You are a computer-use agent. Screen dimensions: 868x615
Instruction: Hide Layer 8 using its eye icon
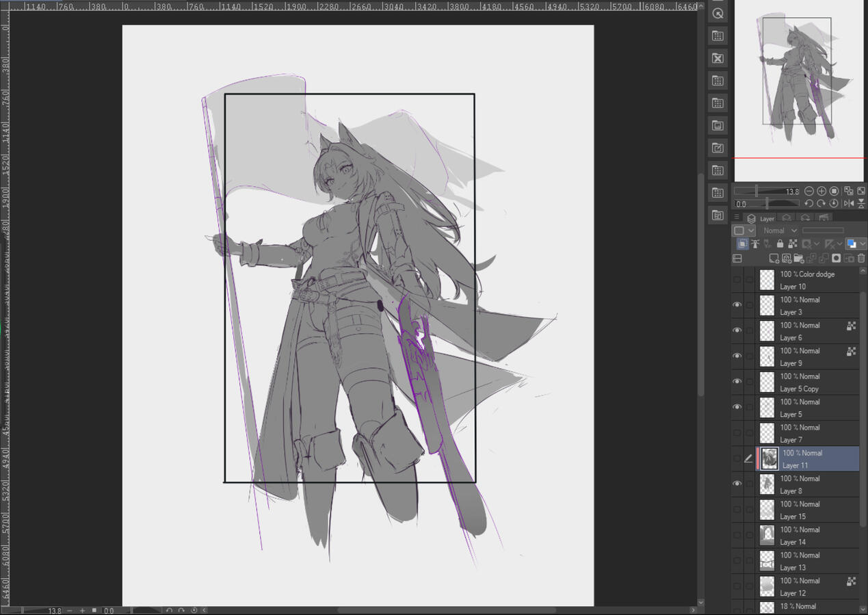[x=737, y=484]
